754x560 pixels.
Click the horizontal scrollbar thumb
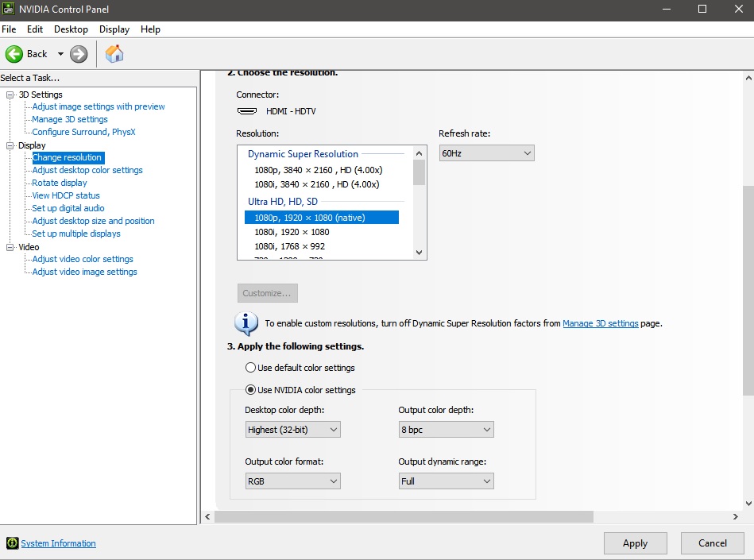[404, 517]
